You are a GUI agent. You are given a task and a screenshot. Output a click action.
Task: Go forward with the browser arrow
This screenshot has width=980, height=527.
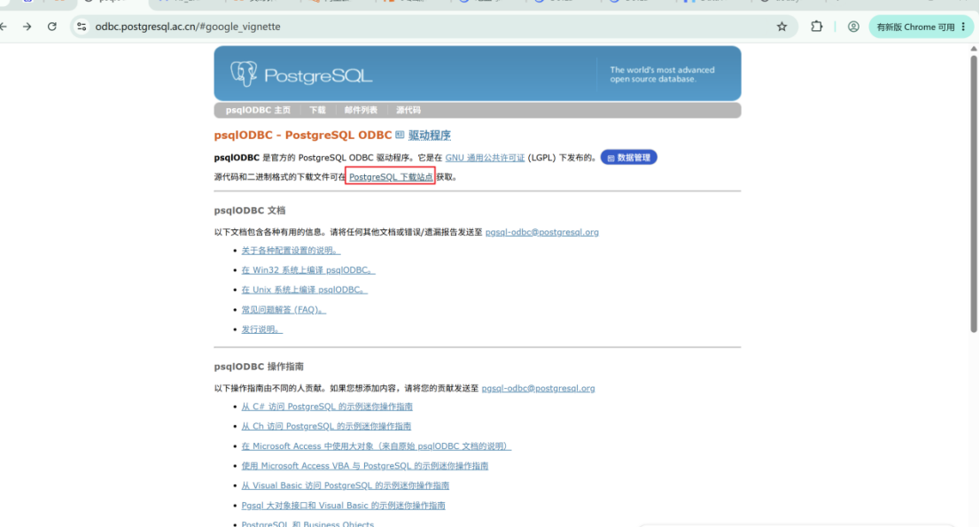27,27
